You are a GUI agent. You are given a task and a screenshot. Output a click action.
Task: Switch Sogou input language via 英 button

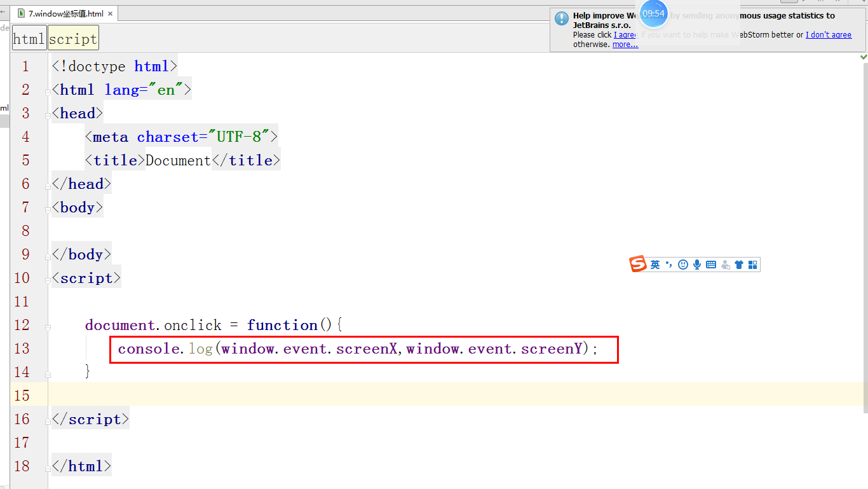(x=655, y=265)
